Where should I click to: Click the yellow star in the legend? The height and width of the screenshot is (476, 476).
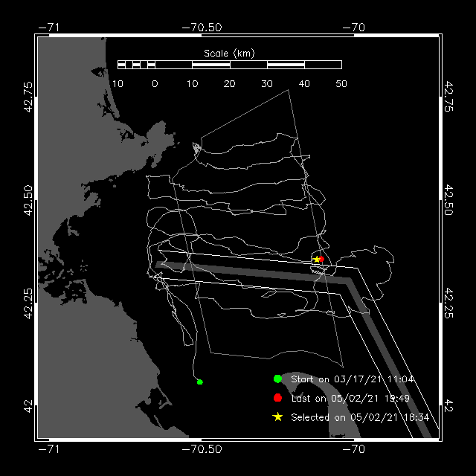point(277,416)
